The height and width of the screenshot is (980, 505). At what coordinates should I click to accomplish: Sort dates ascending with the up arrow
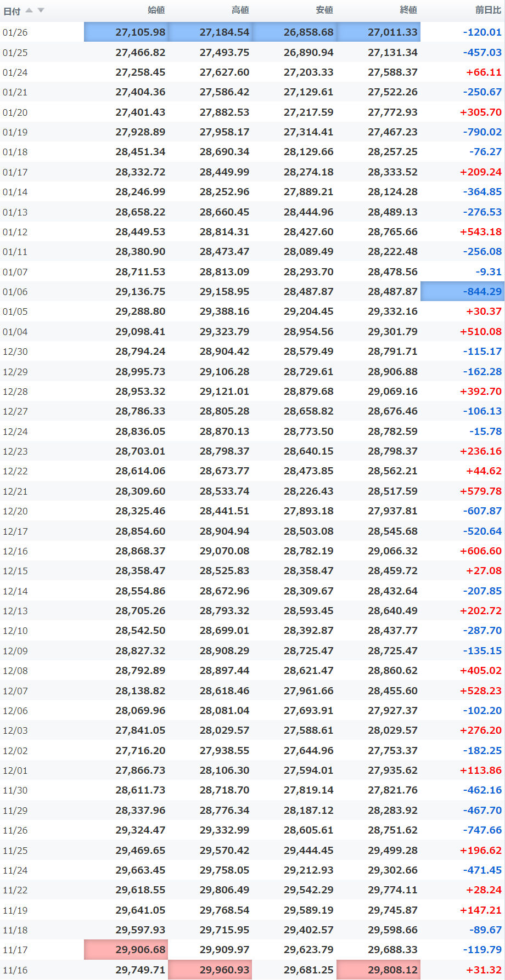pos(29,10)
